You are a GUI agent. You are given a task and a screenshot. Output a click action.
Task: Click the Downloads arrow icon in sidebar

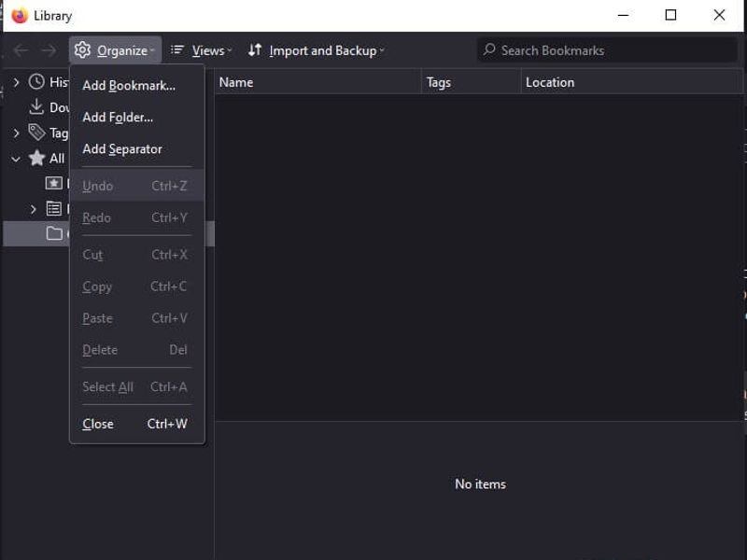(x=36, y=107)
